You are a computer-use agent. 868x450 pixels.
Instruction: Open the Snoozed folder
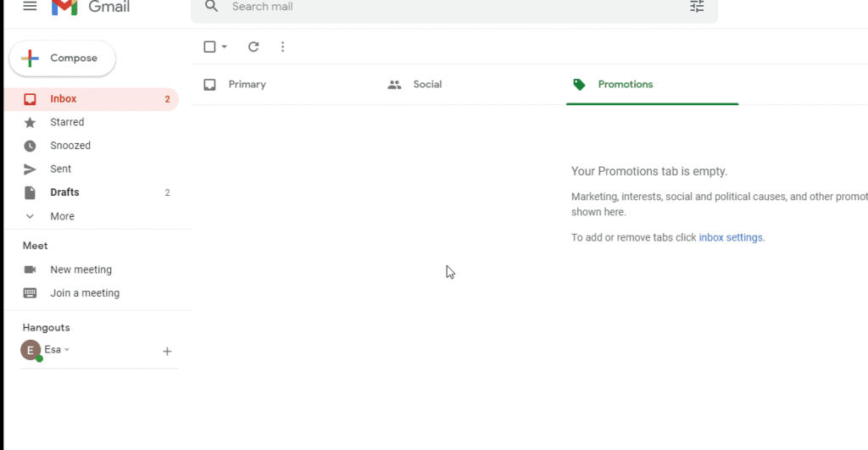coord(70,146)
